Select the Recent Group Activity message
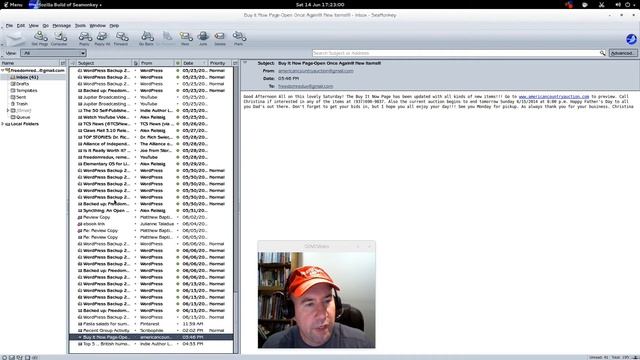Image resolution: width=640 pixels, height=360 pixels. click(x=151, y=330)
